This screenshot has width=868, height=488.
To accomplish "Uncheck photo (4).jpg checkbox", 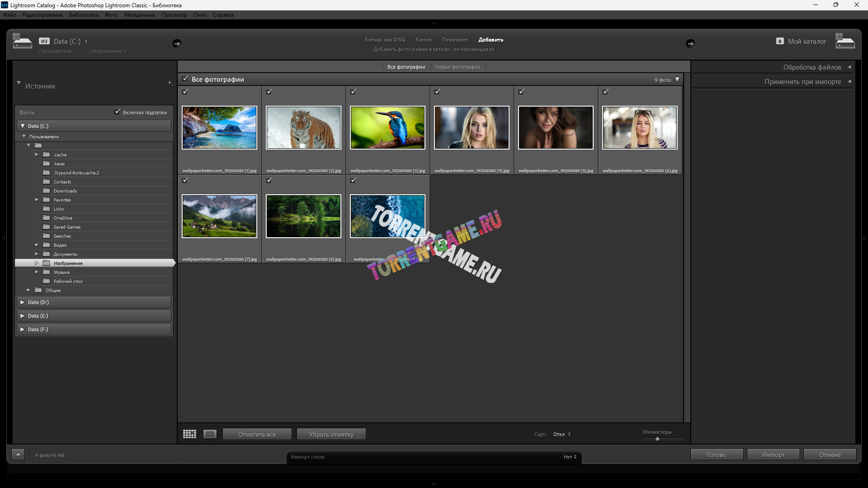I will 437,92.
